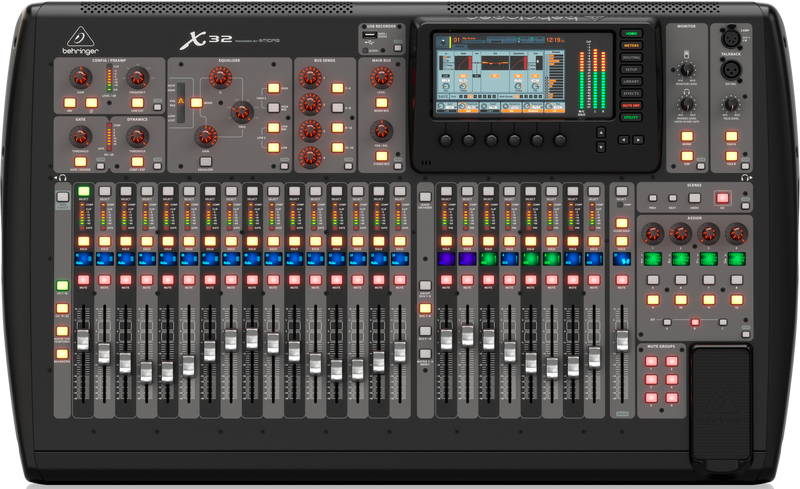The image size is (800, 489).
Task: Click the equalizer FREQ knob
Action: (x=242, y=112)
